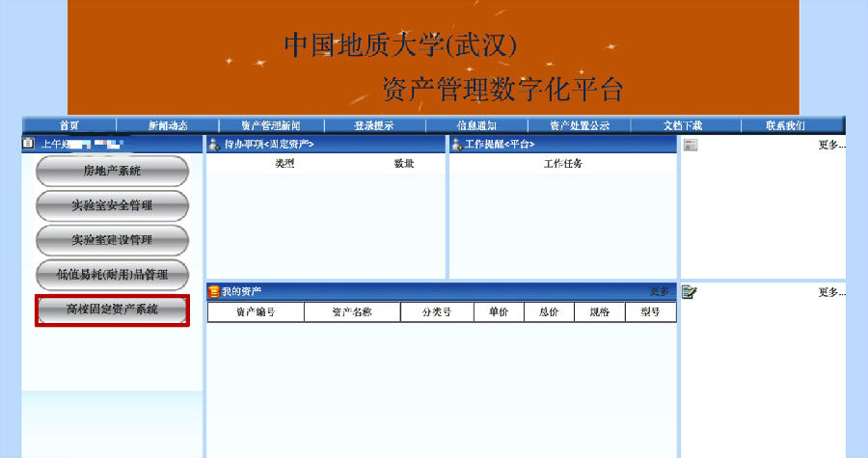Click the 中国地质大学(武汉) banner text

pos(400,44)
